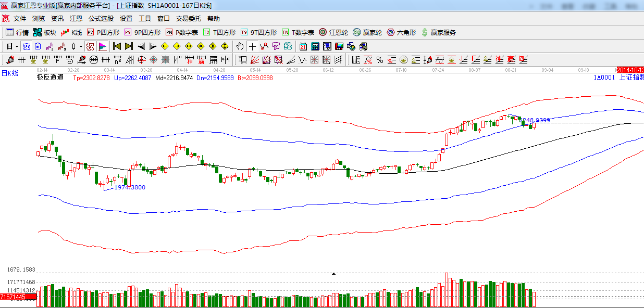Screen dimensions: 644x308
Task: Toggle the flag marker button
Action: pyautogui.click(x=102, y=46)
